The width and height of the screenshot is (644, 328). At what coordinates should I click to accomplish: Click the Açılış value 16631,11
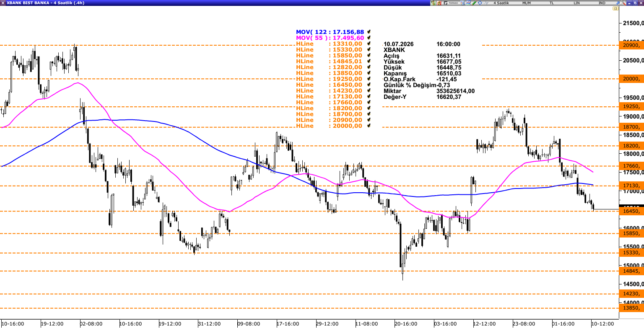(449, 56)
